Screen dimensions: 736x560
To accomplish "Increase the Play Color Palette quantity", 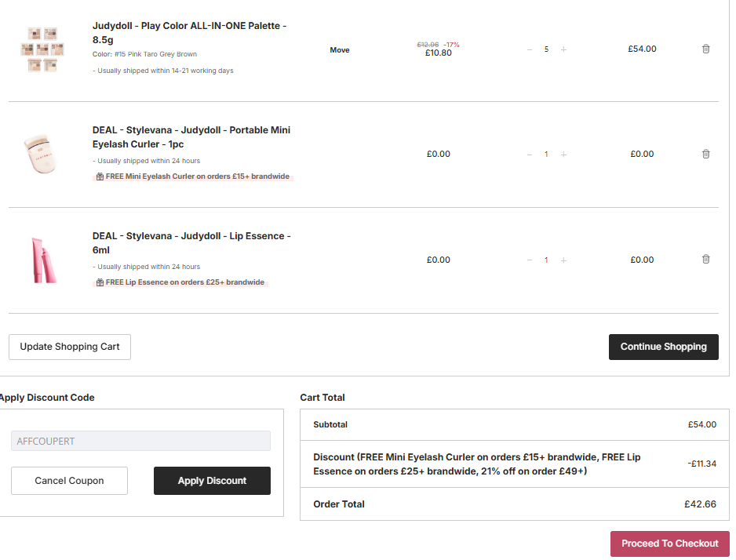I will [x=563, y=49].
